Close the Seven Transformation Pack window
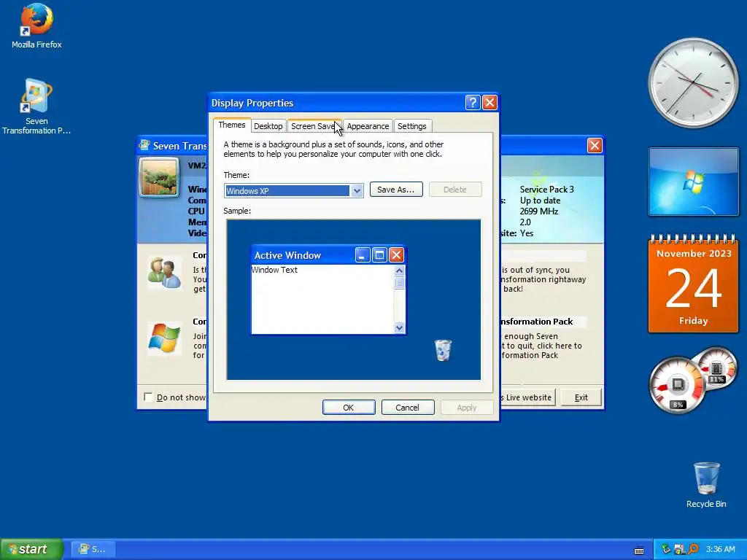Screen dimensions: 747x560 coord(594,145)
